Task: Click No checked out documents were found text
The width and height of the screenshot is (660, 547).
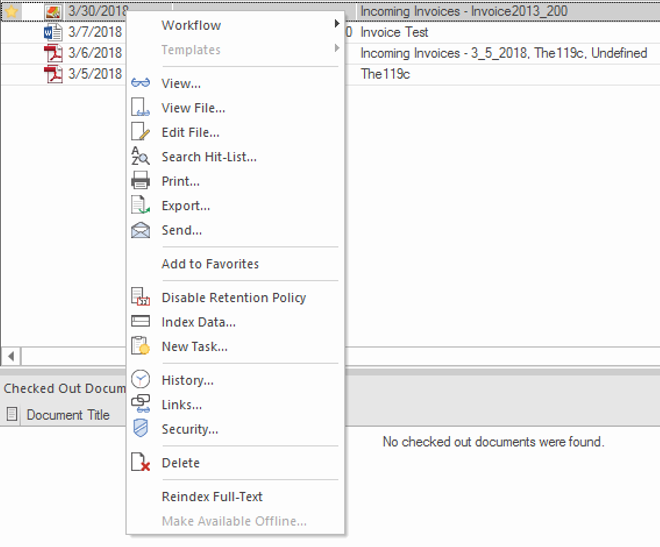Action: (493, 441)
